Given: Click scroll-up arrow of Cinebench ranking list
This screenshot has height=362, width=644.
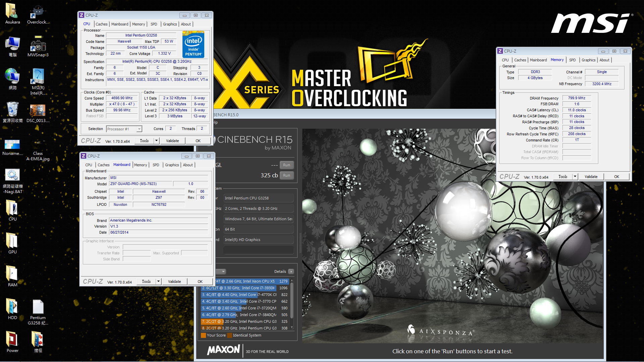Looking at the screenshot, I should (x=292, y=281).
